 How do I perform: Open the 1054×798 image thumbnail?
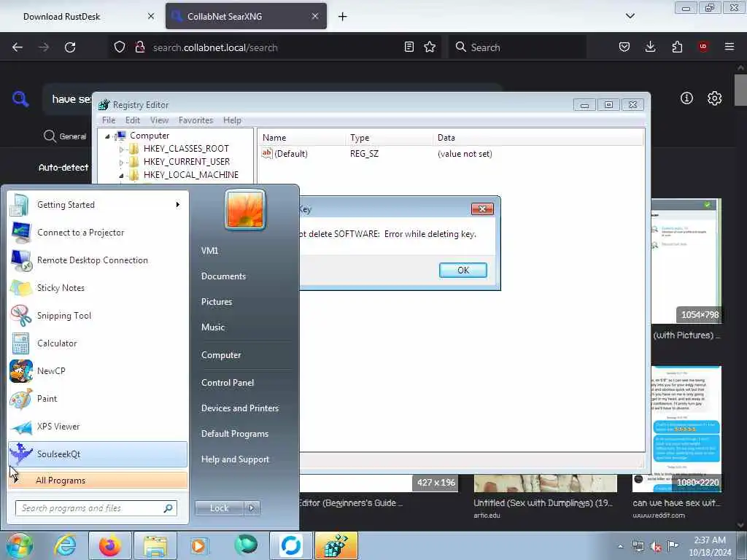tap(686, 261)
